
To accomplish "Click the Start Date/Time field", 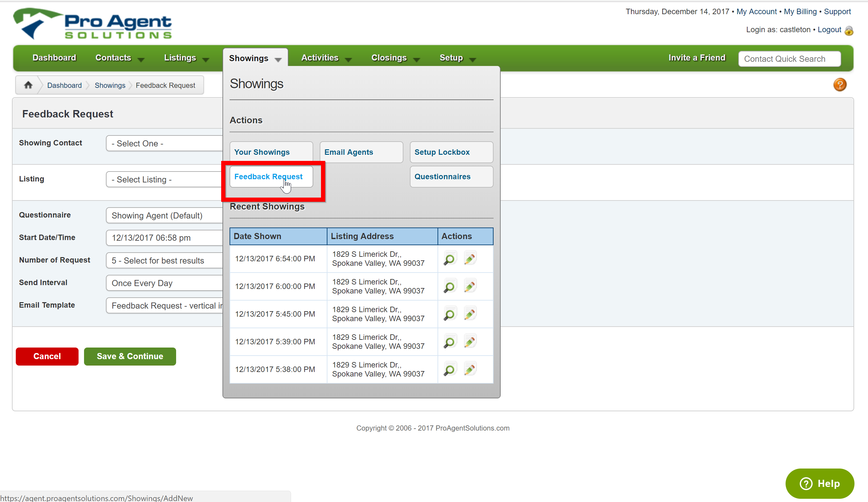I will pos(164,238).
